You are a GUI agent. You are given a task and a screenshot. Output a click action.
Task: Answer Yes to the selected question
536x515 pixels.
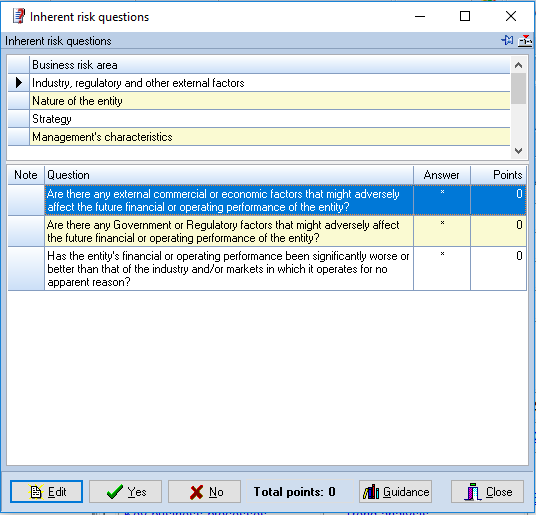pyautogui.click(x=125, y=491)
